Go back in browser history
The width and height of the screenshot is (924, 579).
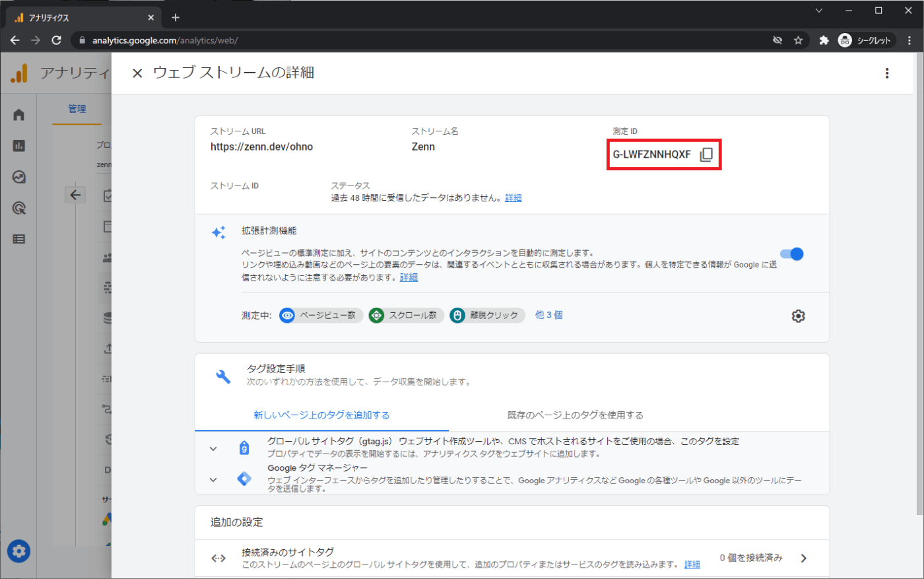(15, 40)
